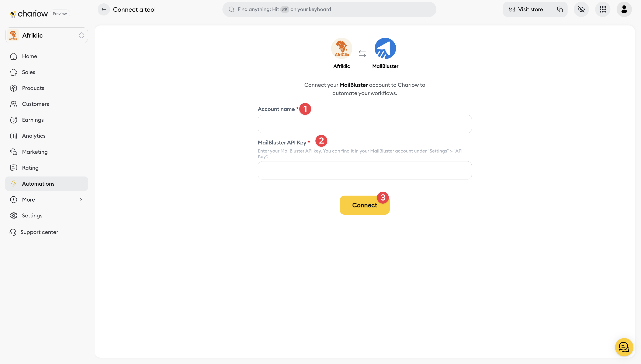Click the MailBluster logo
Image resolution: width=641 pixels, height=364 pixels.
click(385, 49)
